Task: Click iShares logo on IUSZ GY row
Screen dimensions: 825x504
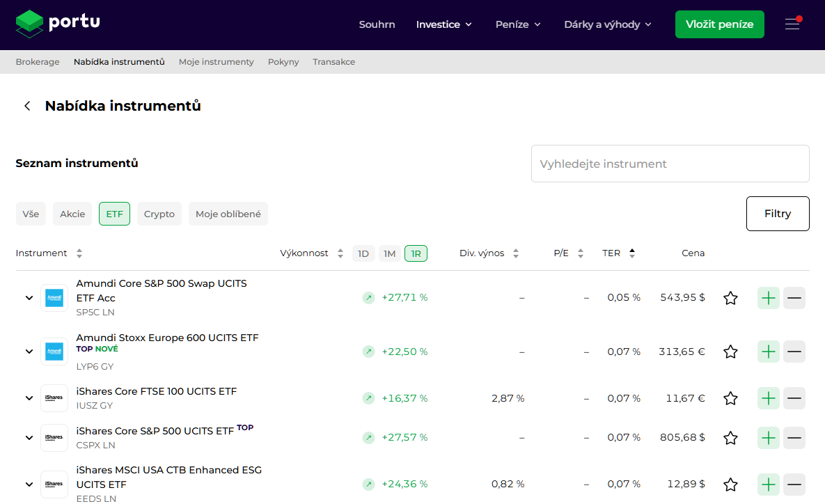Action: click(x=54, y=398)
